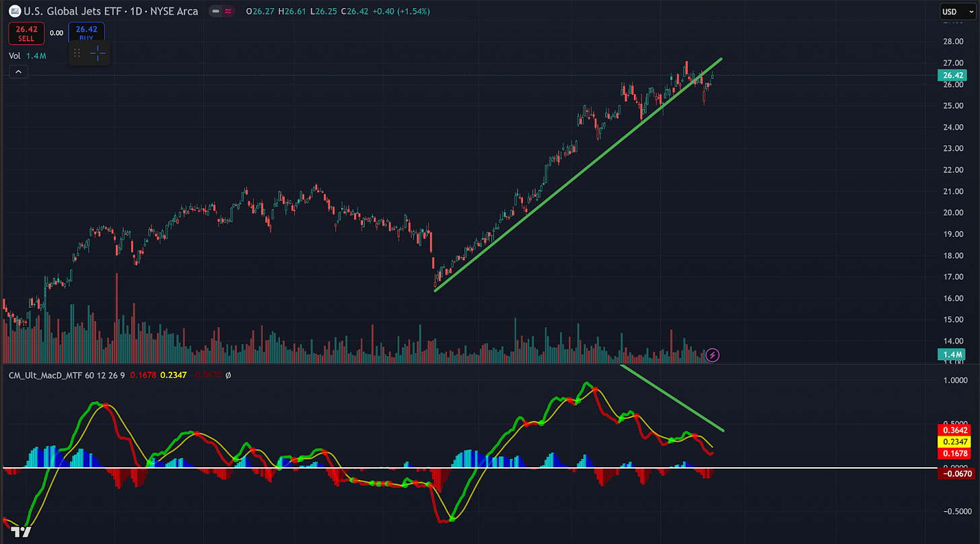
Task: Click the 26.42 BUY button
Action: (x=87, y=33)
